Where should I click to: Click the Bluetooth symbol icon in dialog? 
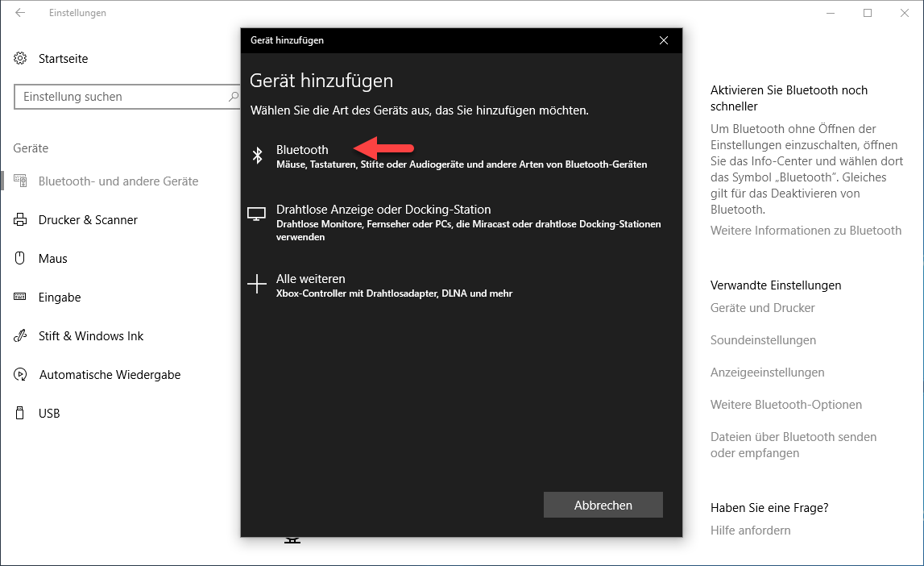point(258,156)
